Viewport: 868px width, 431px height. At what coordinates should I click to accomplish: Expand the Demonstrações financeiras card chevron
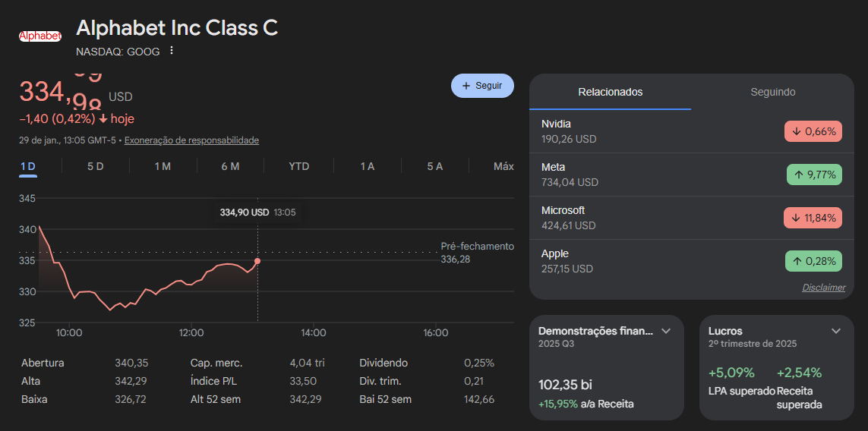[666, 332]
